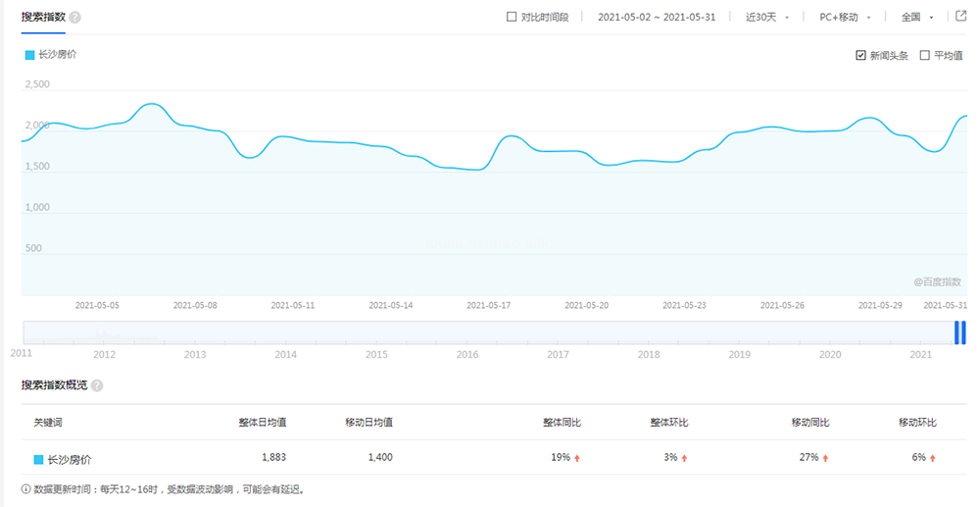The height and width of the screenshot is (507, 980).
Task: Open the 近30天 time range dropdown
Action: [766, 17]
